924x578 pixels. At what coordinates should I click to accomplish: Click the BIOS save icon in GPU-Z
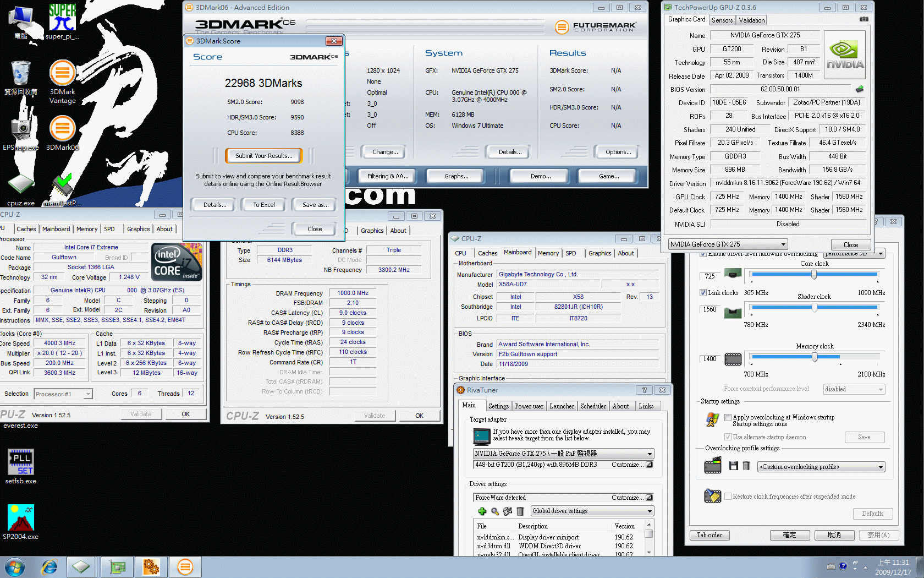[x=860, y=89]
